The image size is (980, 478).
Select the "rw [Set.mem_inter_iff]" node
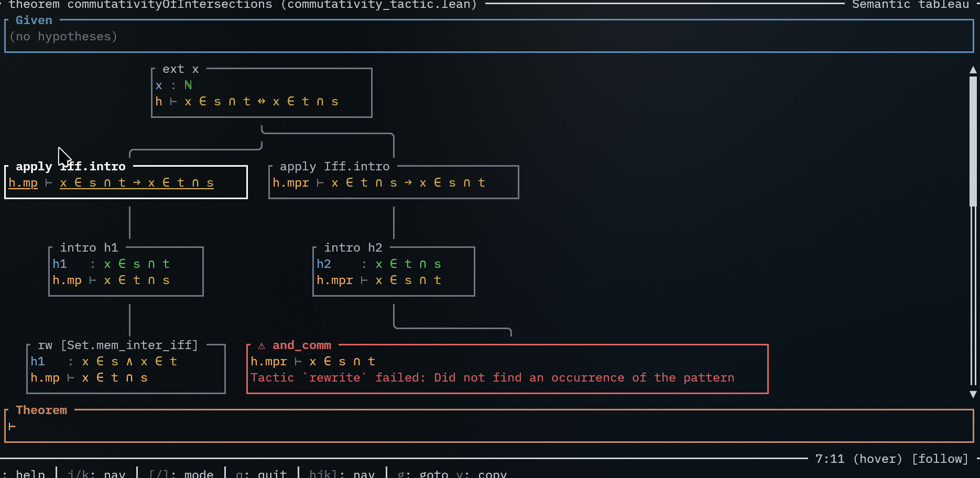(x=117, y=345)
